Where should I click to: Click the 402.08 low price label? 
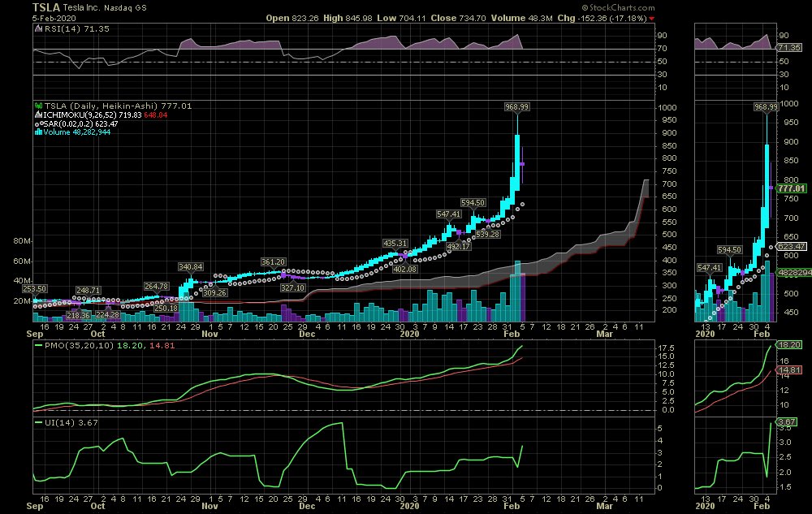404,269
